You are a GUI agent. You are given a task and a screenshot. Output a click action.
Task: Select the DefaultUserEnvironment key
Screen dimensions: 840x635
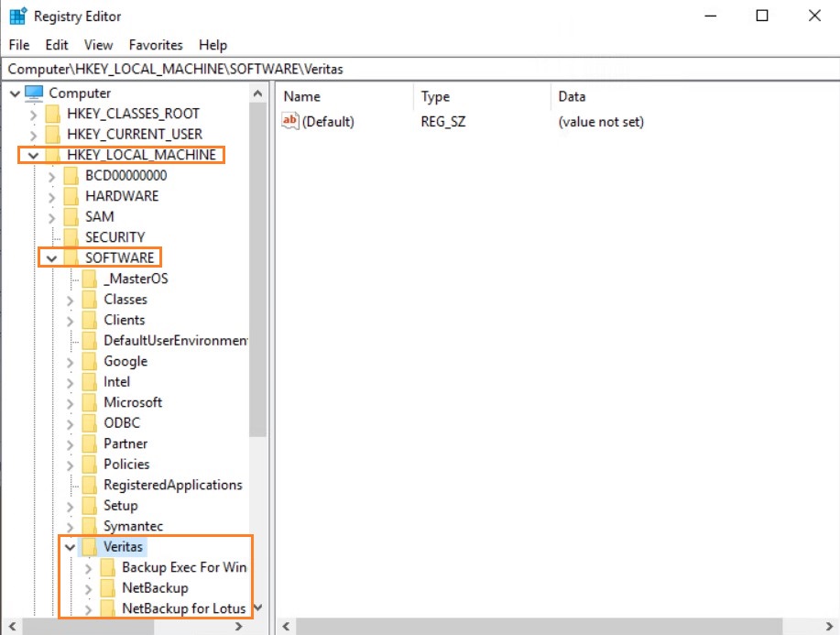coord(175,340)
